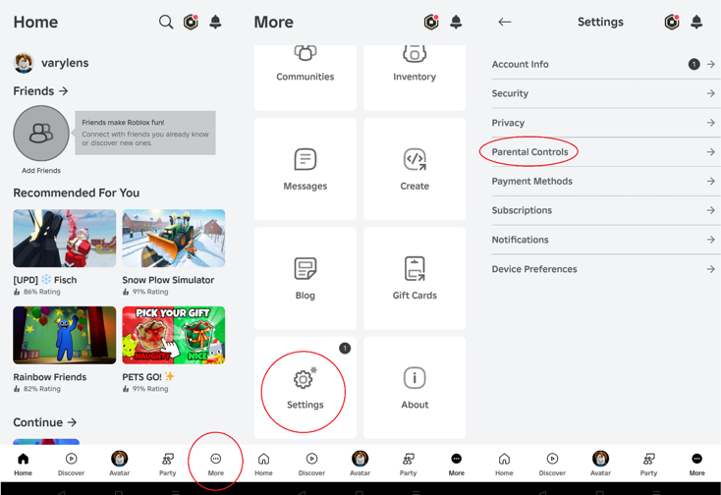Open Inventory tile
Screen dimensions: 721x495
[414, 77]
